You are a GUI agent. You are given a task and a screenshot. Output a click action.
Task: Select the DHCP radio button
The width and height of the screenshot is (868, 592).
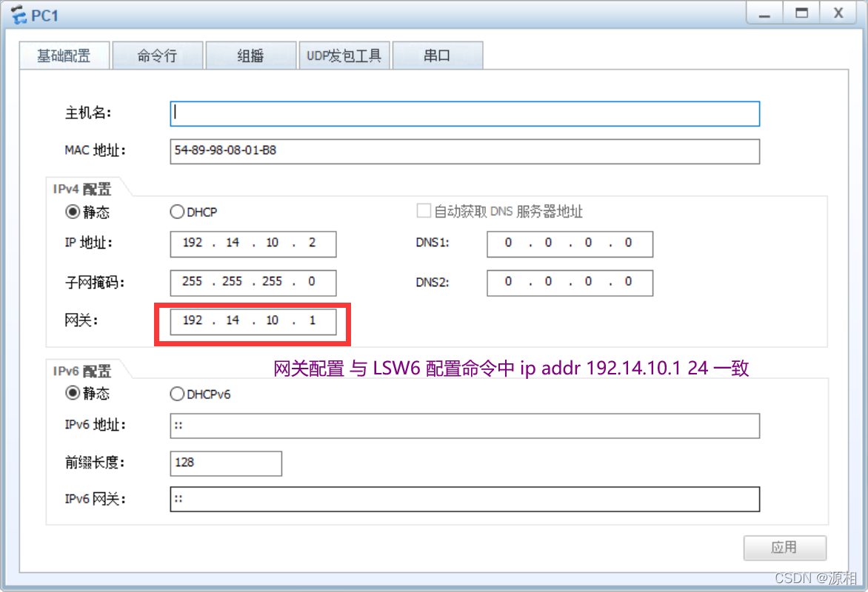pyautogui.click(x=177, y=212)
